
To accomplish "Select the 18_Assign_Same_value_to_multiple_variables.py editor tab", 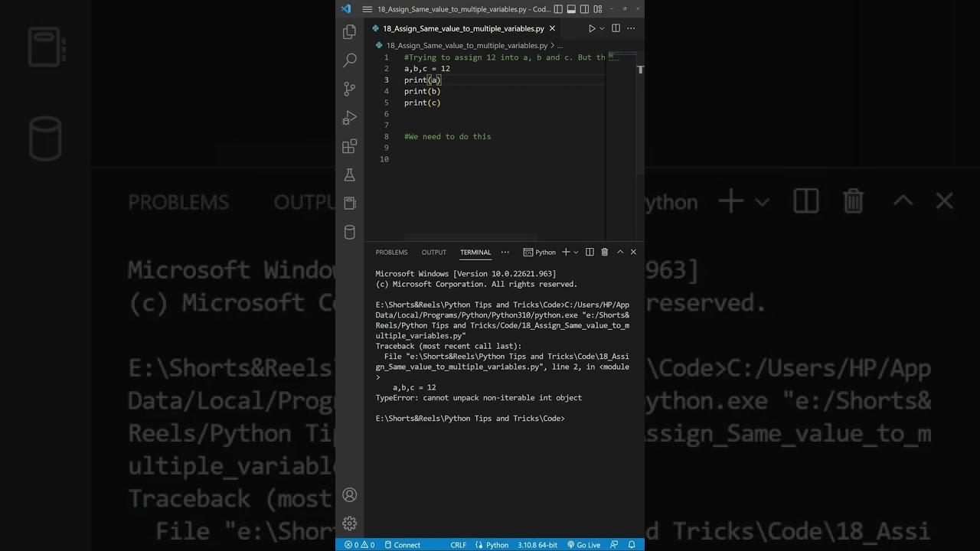I will tap(463, 28).
